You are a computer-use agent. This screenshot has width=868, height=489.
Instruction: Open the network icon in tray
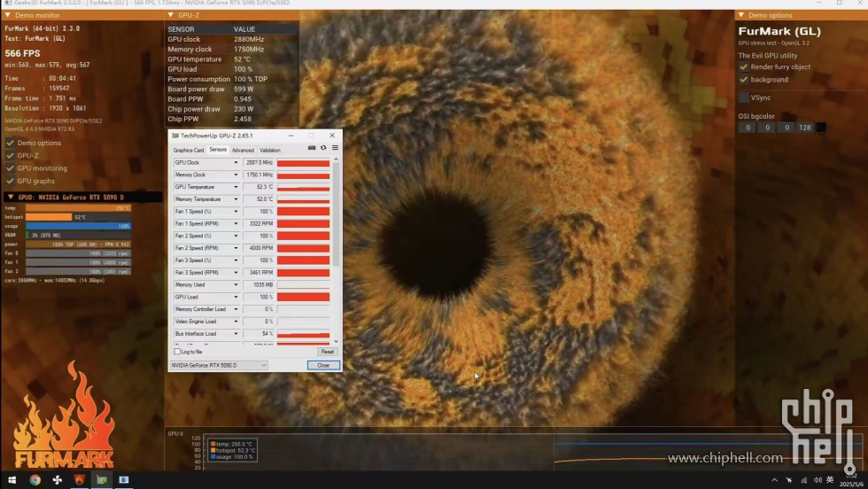(803, 480)
